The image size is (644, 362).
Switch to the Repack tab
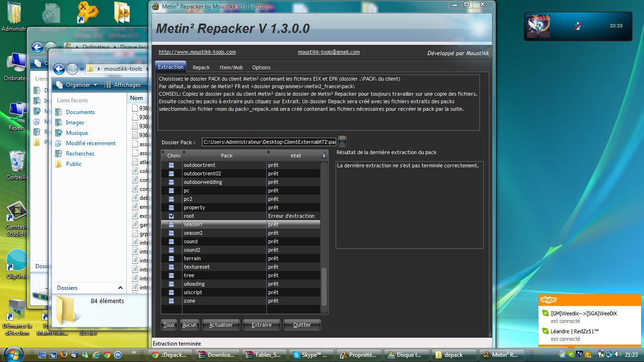tap(201, 67)
